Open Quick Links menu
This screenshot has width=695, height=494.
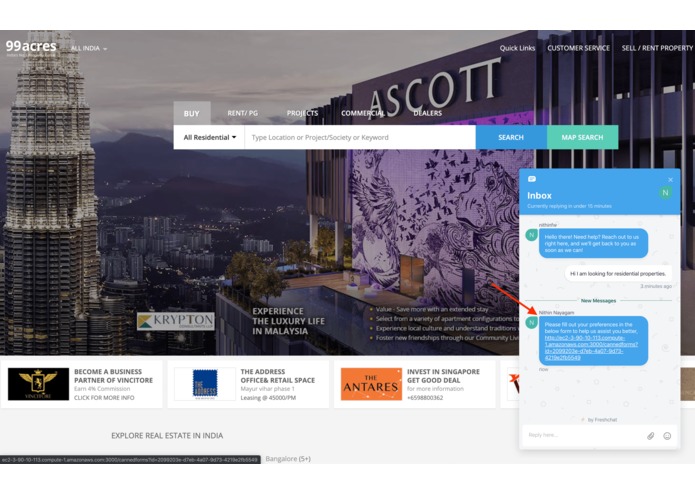(x=517, y=48)
